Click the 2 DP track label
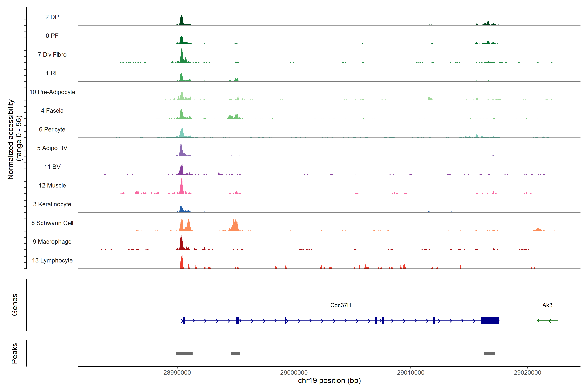588x392 pixels. 52,17
